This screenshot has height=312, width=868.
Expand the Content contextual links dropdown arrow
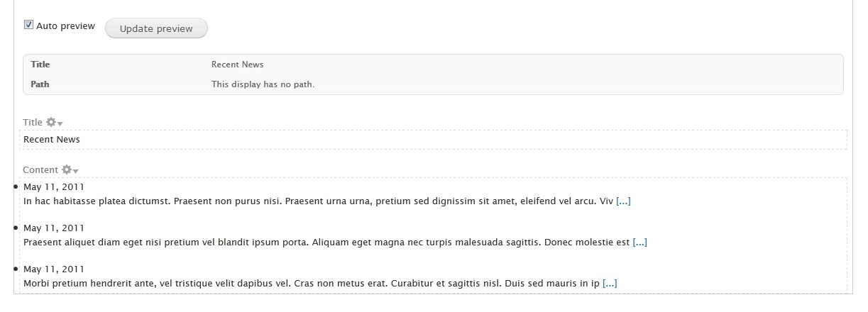75,171
